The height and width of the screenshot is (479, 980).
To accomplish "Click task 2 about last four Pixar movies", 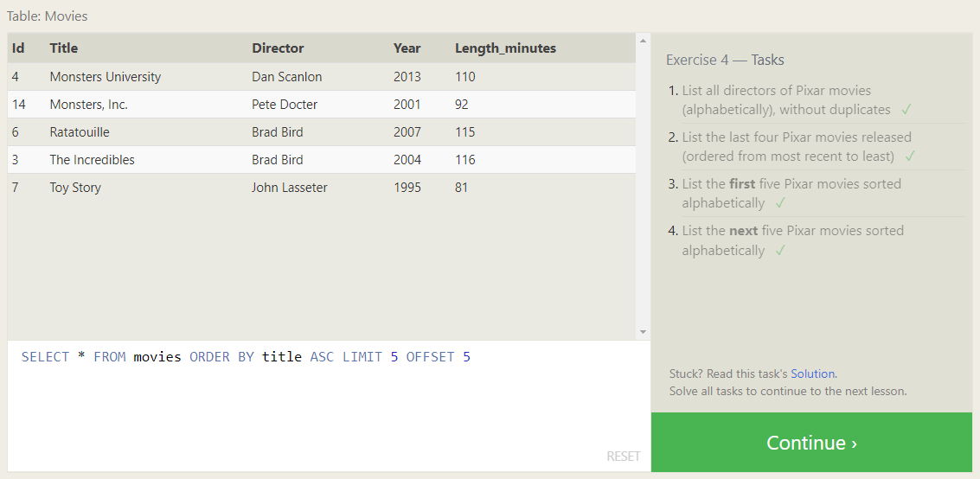I will (797, 146).
